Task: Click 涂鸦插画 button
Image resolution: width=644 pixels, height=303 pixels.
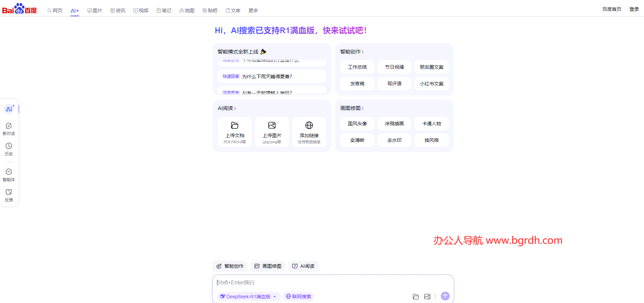Action: [x=394, y=124]
